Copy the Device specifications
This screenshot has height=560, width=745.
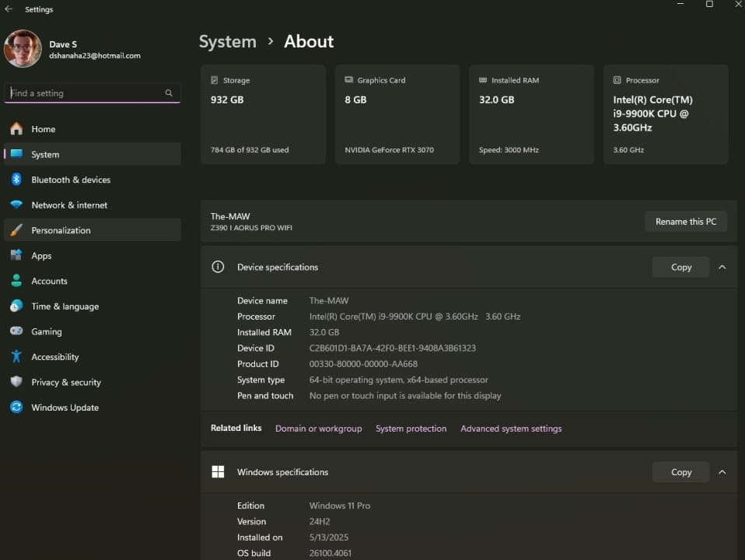point(680,267)
